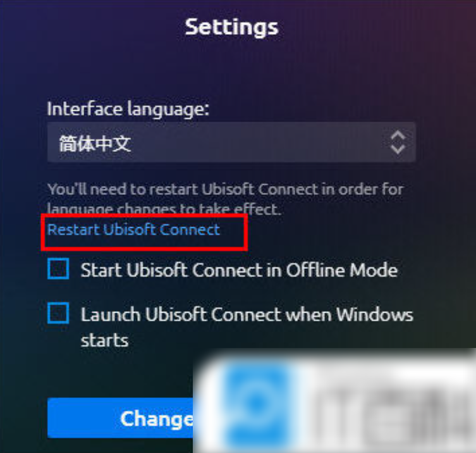
Task: Expand the language combo box
Action: 231,142
